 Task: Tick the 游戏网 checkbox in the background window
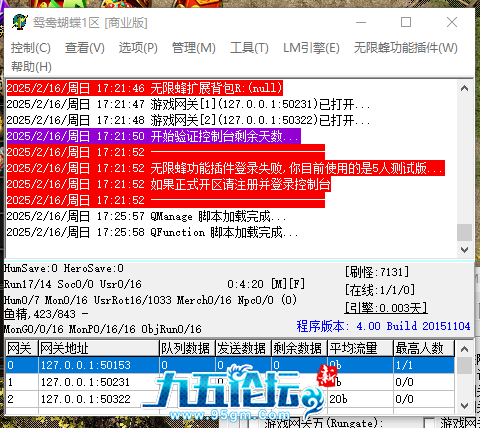pyautogui.click(x=429, y=422)
